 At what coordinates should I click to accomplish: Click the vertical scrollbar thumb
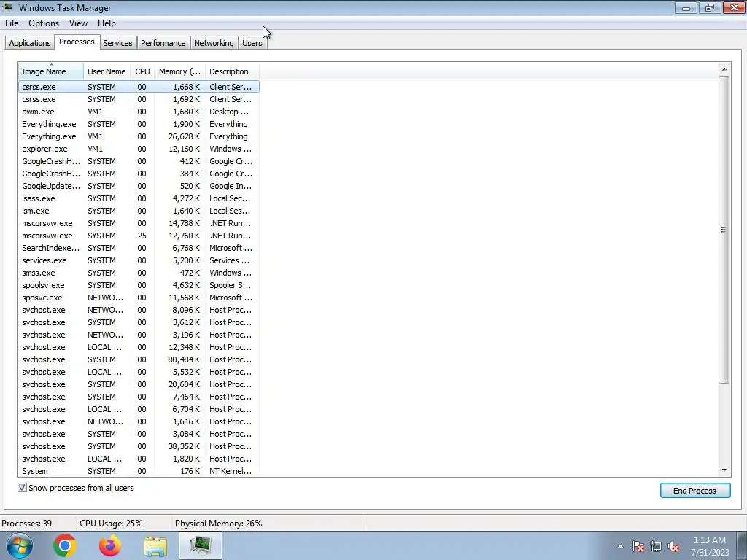(724, 230)
